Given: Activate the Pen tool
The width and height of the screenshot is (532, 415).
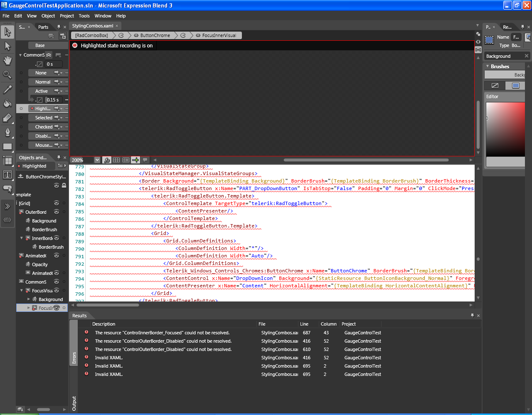Looking at the screenshot, I should point(7,132).
